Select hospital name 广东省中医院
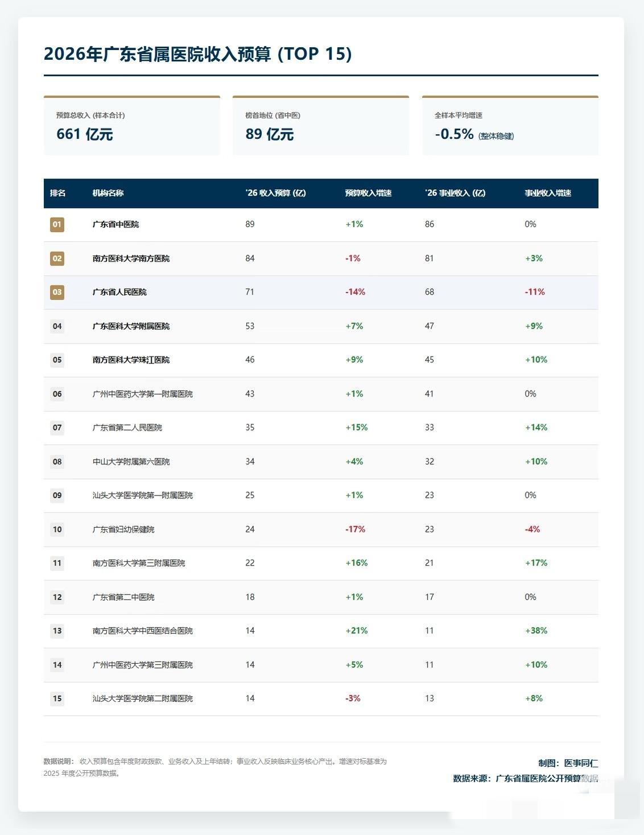This screenshot has height=835, width=644. (115, 224)
